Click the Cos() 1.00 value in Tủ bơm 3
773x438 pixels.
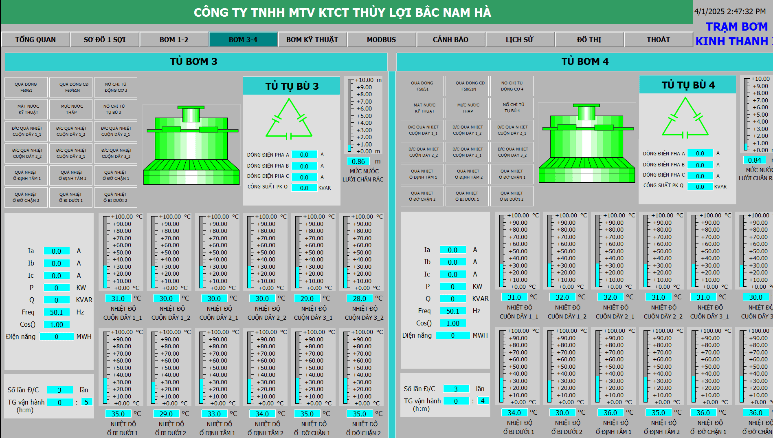tap(57, 325)
